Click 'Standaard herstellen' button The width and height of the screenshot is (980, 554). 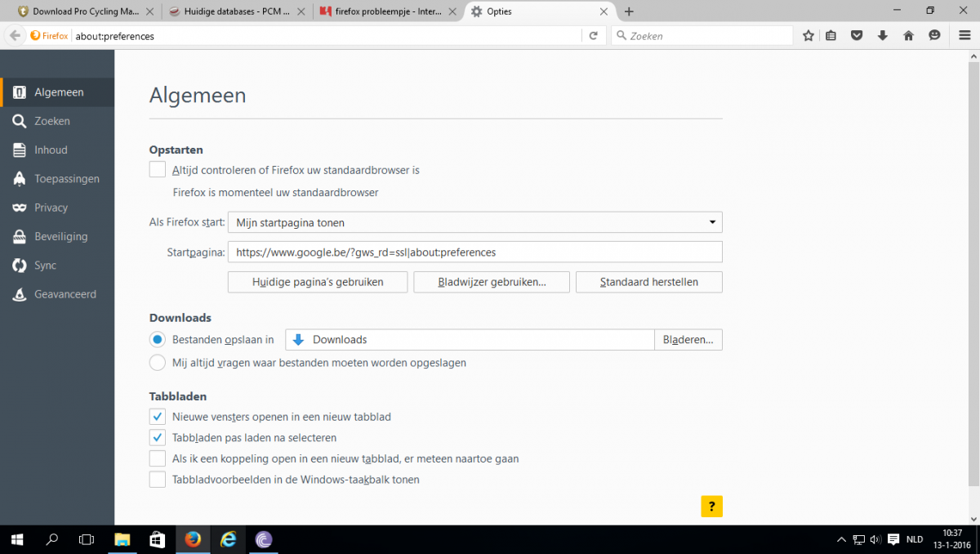pos(649,282)
